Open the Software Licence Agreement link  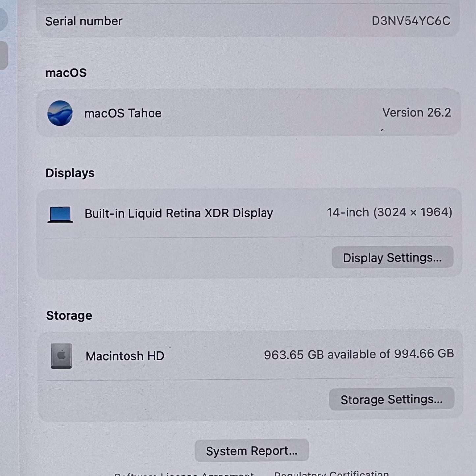coord(184,474)
